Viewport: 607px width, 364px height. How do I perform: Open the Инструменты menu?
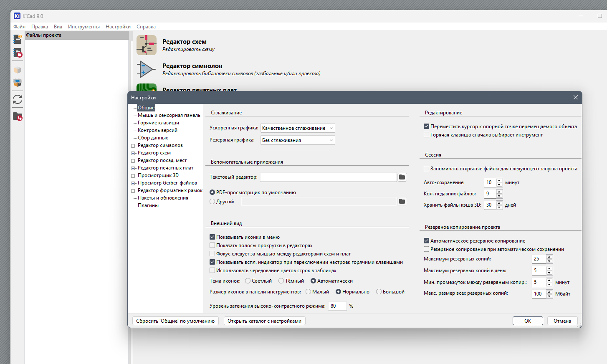point(84,27)
